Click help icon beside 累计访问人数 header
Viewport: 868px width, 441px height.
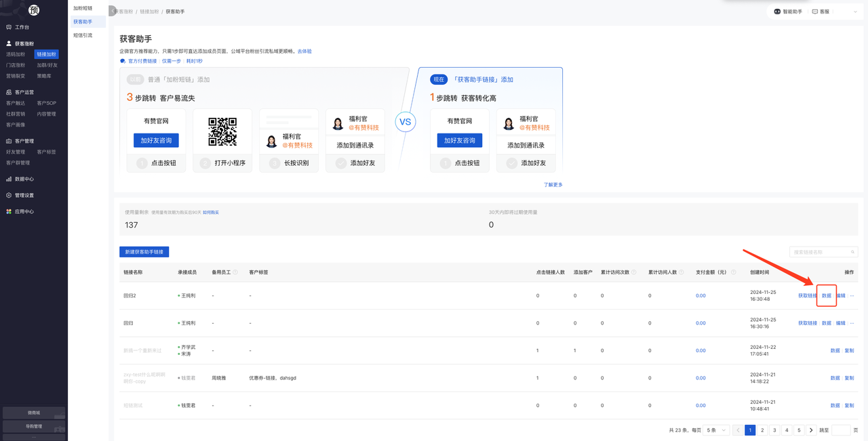point(681,272)
